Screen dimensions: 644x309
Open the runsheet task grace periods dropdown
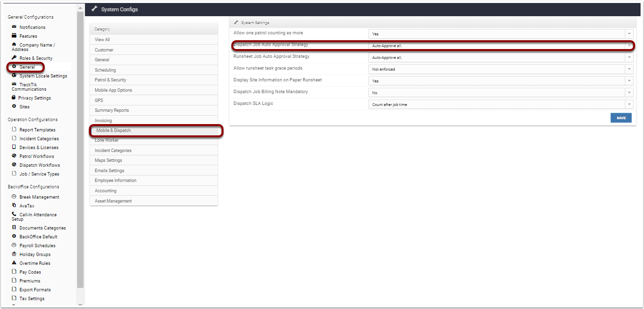point(629,68)
